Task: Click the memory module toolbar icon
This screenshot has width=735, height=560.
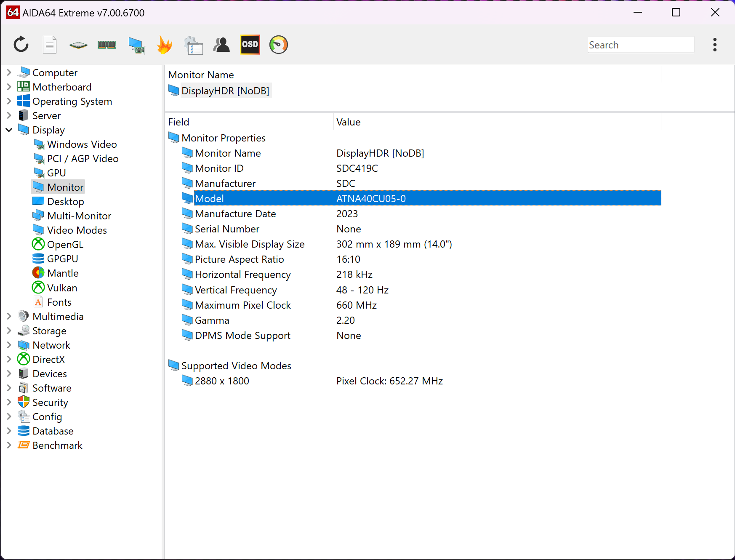Action: click(x=107, y=45)
